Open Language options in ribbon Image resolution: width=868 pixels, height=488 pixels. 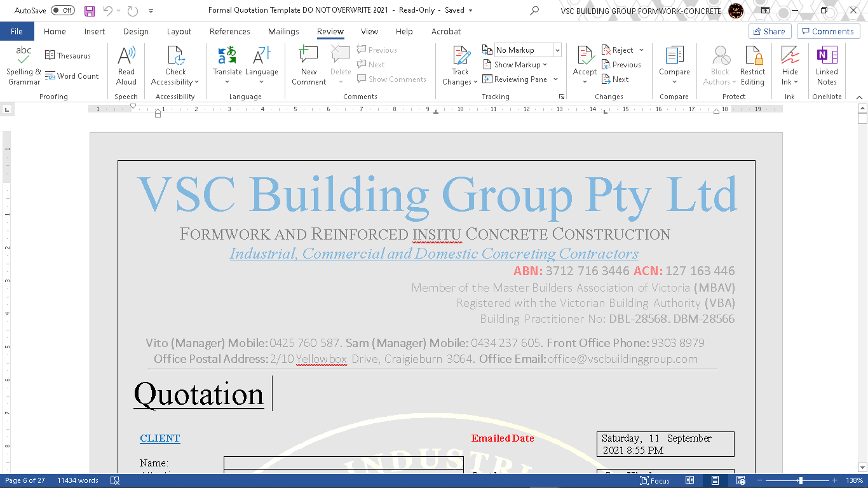coord(262,65)
